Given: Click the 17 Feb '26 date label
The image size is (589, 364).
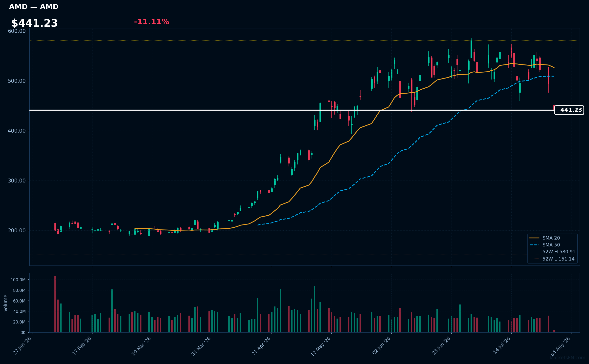Looking at the screenshot, I should coord(82,346).
